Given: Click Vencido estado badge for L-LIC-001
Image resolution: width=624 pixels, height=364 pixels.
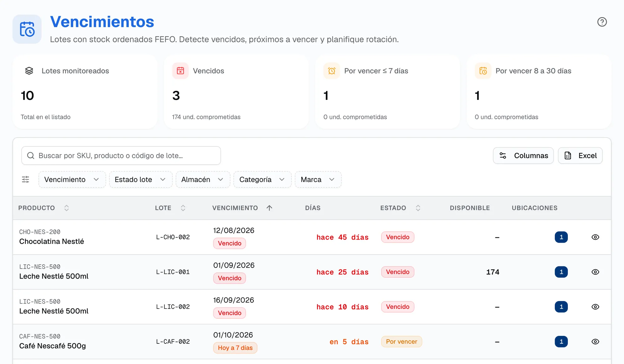Looking at the screenshot, I should [x=398, y=272].
